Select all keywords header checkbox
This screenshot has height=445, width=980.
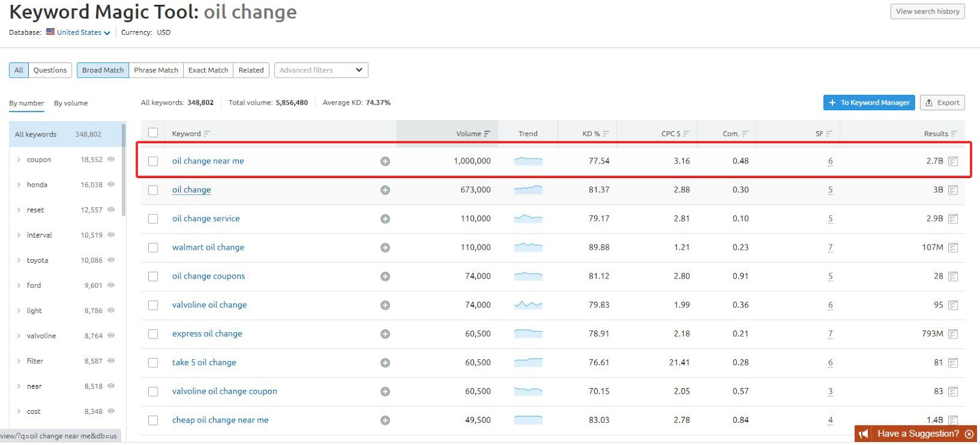click(x=153, y=133)
